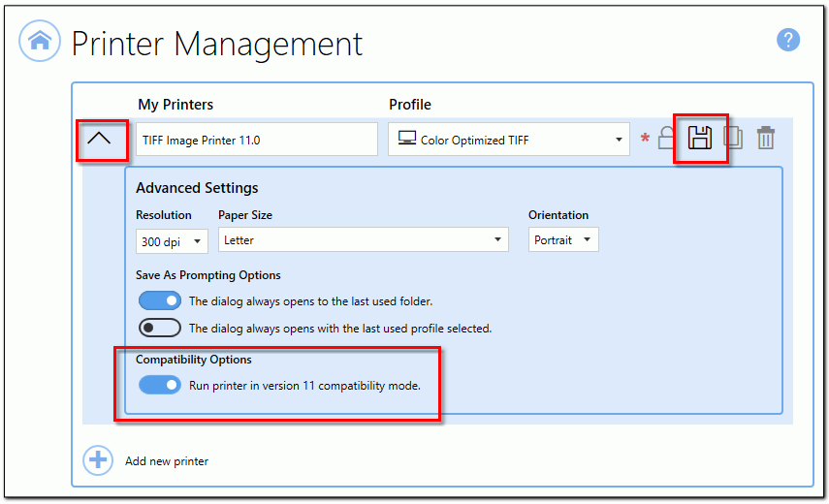The width and height of the screenshot is (829, 504).
Task: Open the Portrait orientation dropdown
Action: [x=563, y=239]
